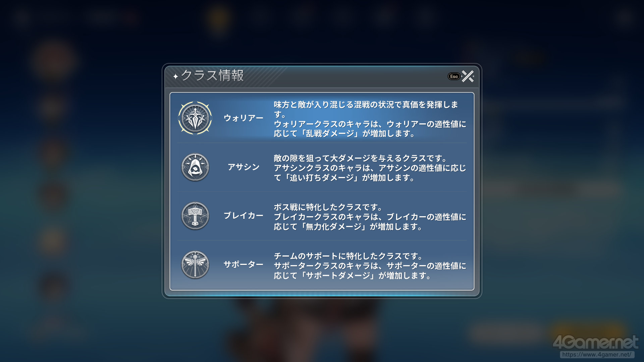644x362 pixels.
Task: Click the Supporter winged staff icon
Action: coord(195,264)
